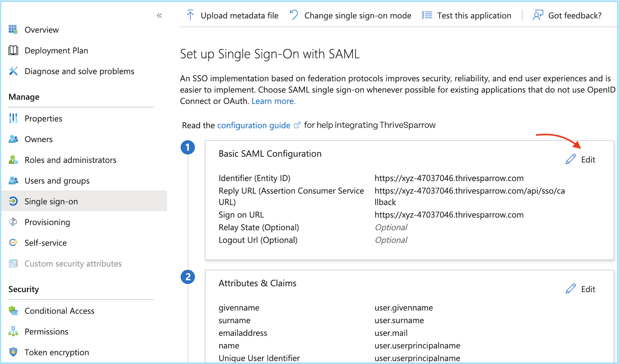Click the Token encryption shield icon
The height and width of the screenshot is (364, 619).
13,352
